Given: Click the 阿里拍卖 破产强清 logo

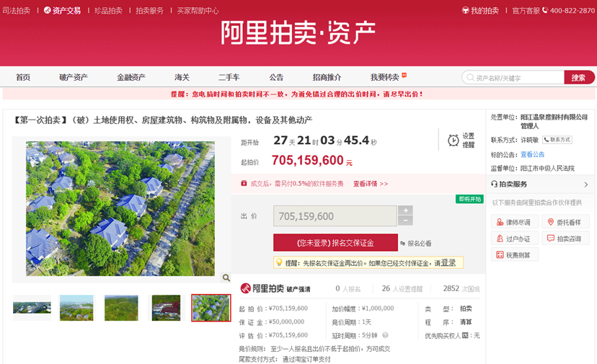Looking at the screenshot, I should click(x=275, y=288).
